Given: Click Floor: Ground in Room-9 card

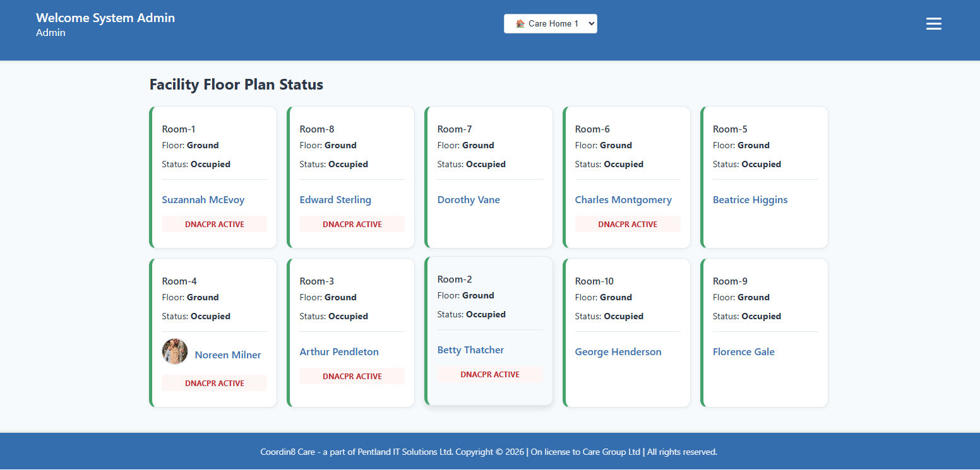Looking at the screenshot, I should pos(741,297).
